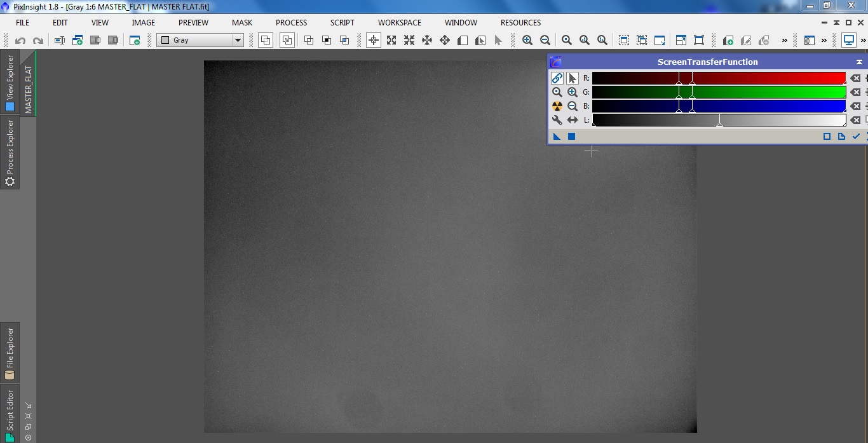
Task: Click the new image window icon with plus
Action: click(x=135, y=40)
